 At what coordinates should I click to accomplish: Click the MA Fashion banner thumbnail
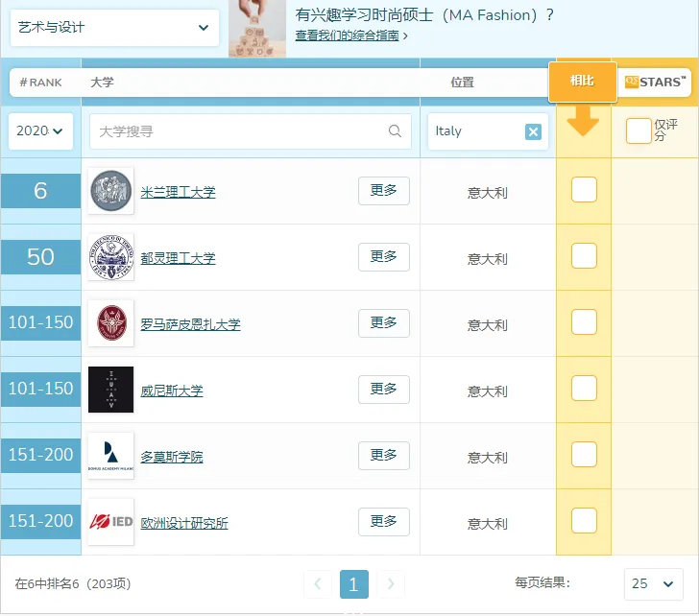tap(257, 29)
